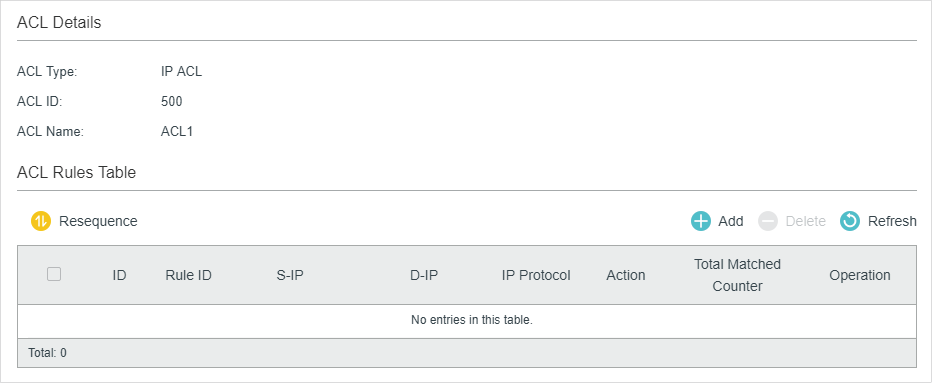Click the Rule ID column header
The height and width of the screenshot is (383, 932).
[x=188, y=275]
